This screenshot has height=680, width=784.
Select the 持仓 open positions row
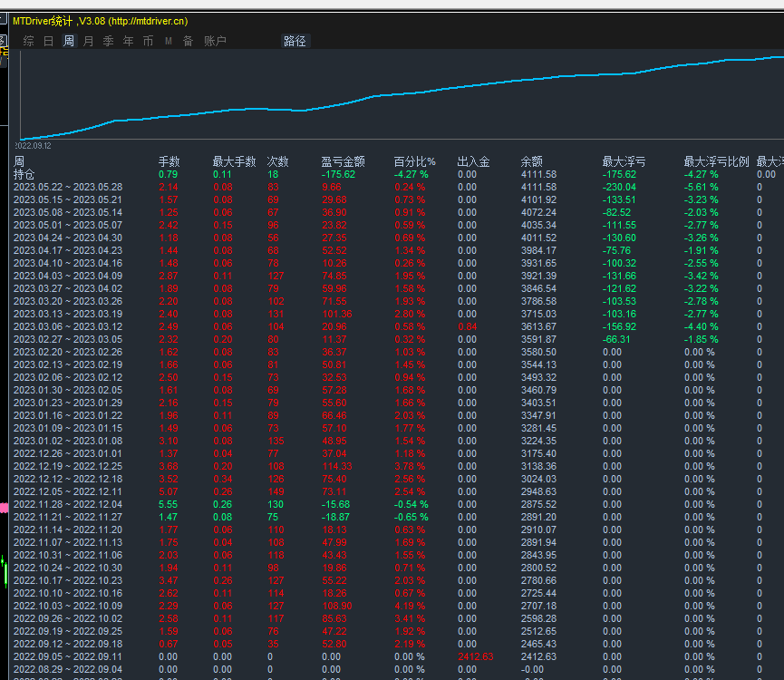pos(24,174)
